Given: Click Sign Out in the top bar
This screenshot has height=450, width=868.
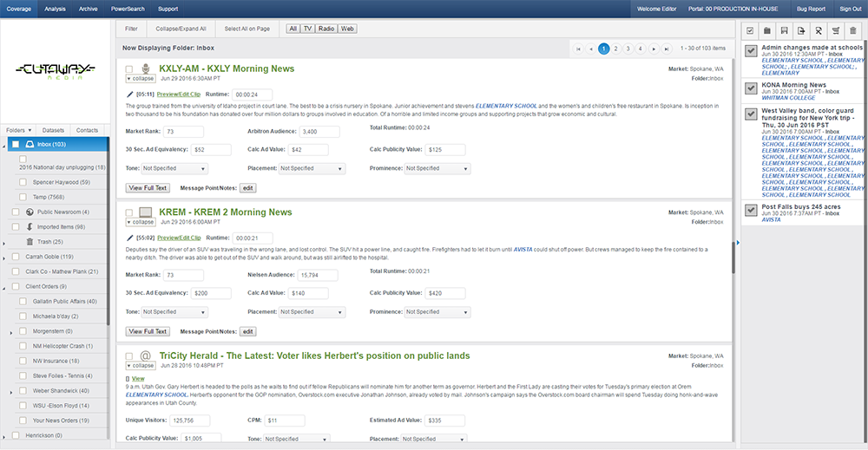Looking at the screenshot, I should [x=850, y=9].
